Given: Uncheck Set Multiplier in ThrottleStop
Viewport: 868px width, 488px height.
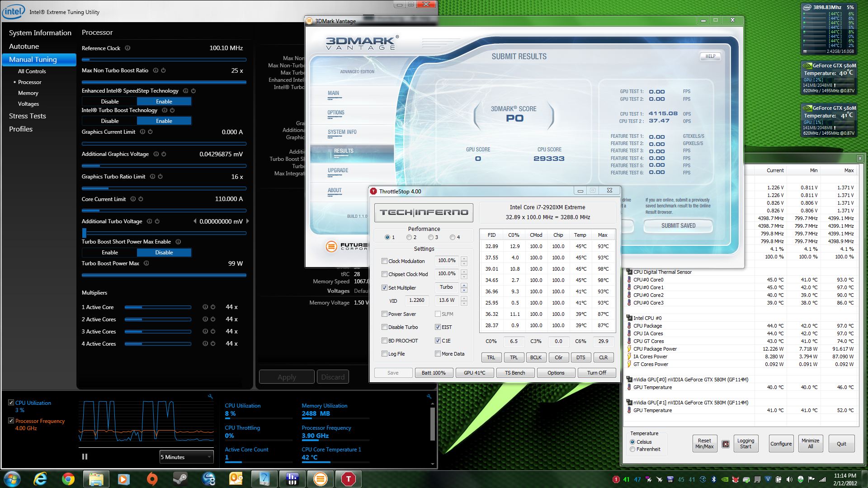Looking at the screenshot, I should click(384, 287).
